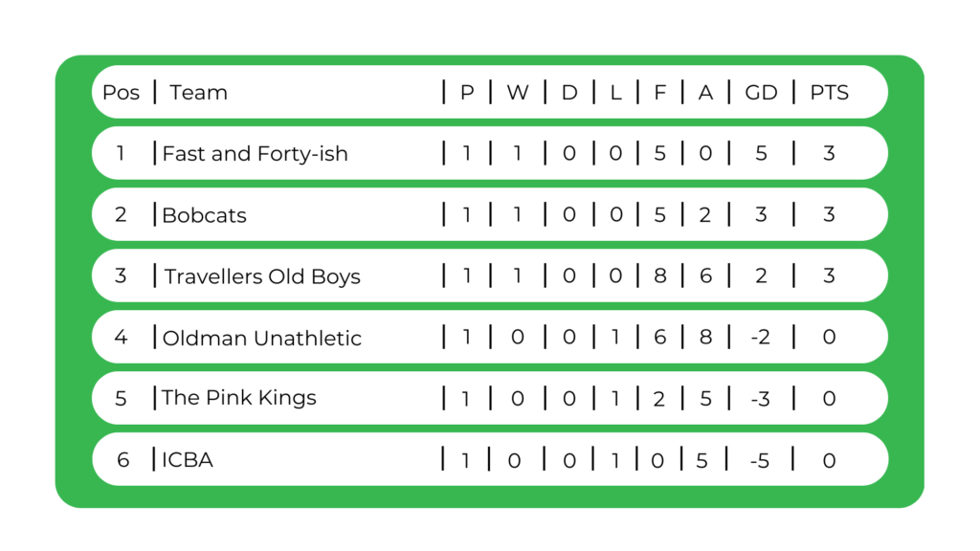This screenshot has height=551, width=980.
Task: Select the PTS column header
Action: (x=829, y=93)
